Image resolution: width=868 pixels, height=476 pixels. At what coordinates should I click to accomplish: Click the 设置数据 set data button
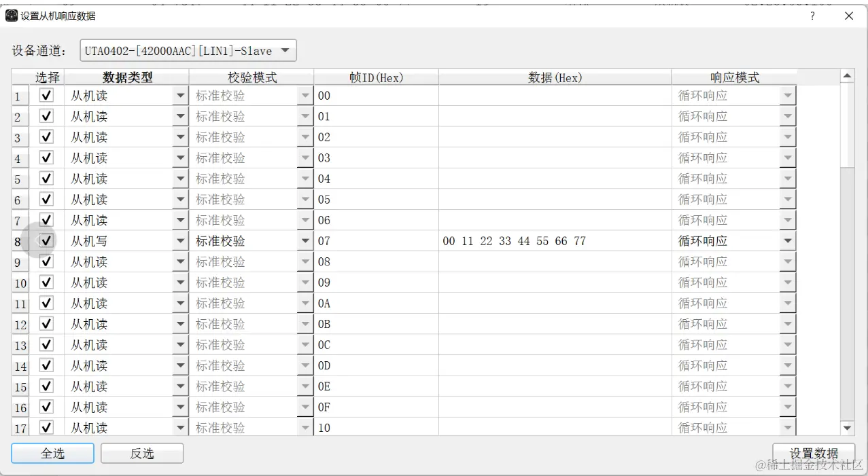[x=814, y=454]
